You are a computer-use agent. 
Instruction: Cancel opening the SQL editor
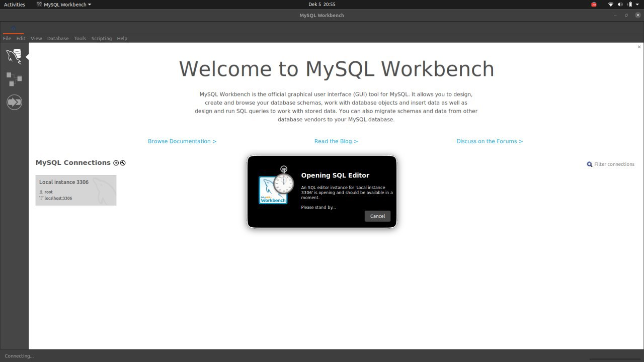point(377,216)
